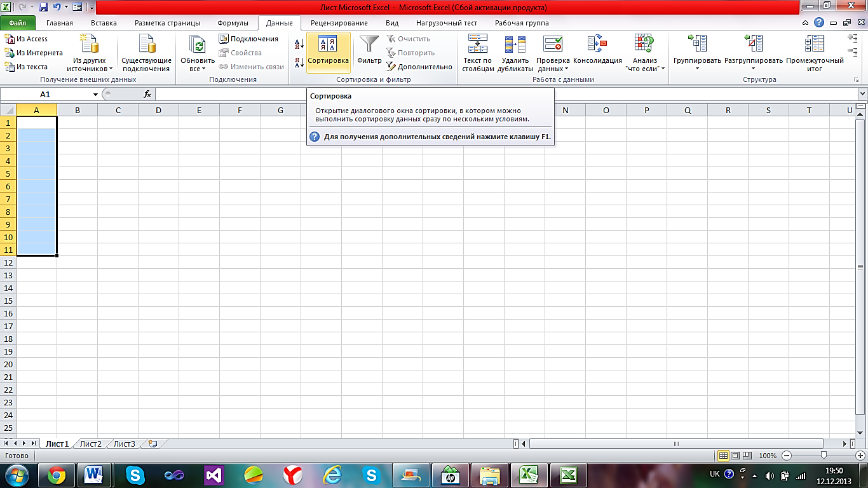Screen dimensions: 868x488
Task: Zoom in with the plus button
Action: pyautogui.click(x=860, y=456)
